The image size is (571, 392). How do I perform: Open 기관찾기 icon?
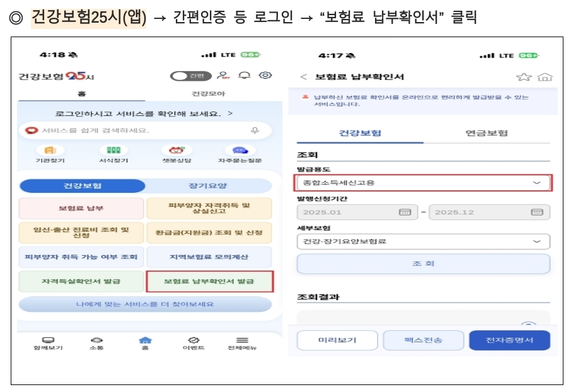coord(50,154)
